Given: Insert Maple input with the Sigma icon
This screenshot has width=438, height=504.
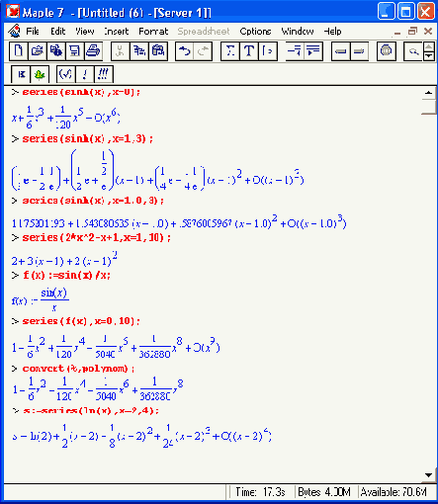Looking at the screenshot, I should [229, 51].
